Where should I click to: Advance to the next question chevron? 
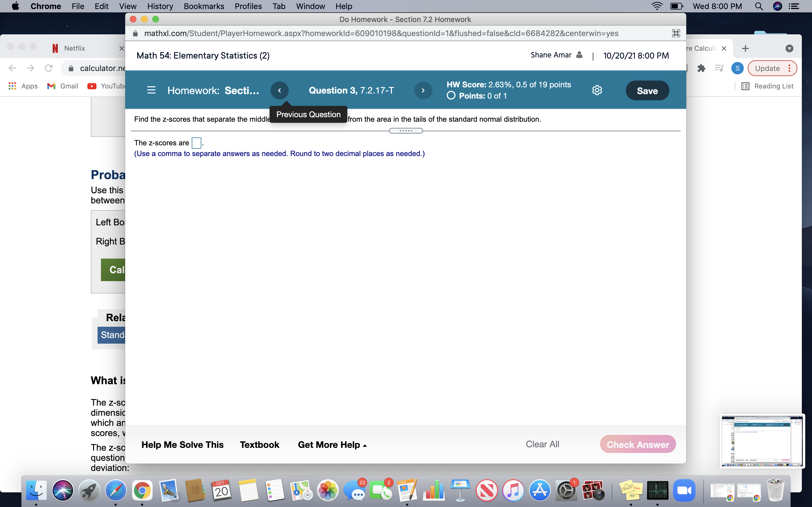(423, 90)
